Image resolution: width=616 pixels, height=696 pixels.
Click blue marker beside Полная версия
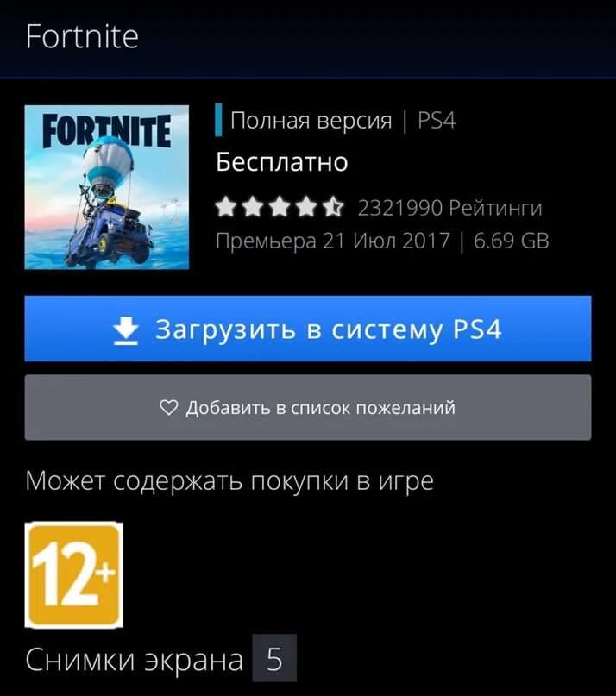218,120
